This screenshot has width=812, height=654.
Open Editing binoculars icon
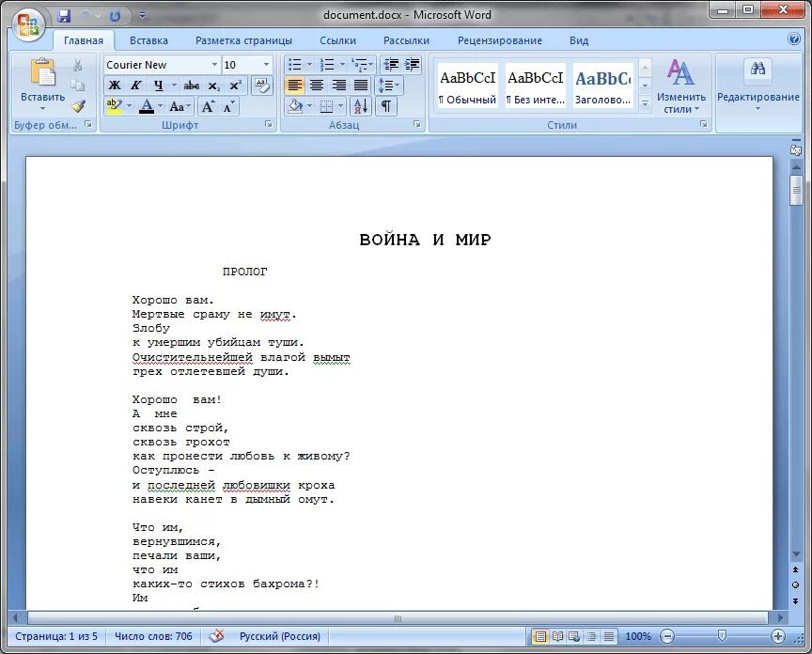click(x=757, y=69)
